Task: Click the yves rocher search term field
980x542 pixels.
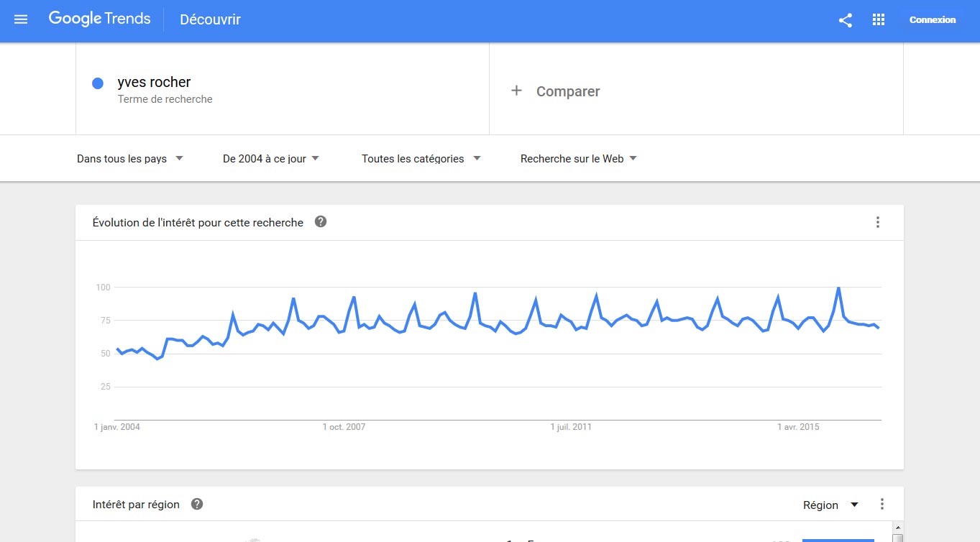Action: point(283,88)
